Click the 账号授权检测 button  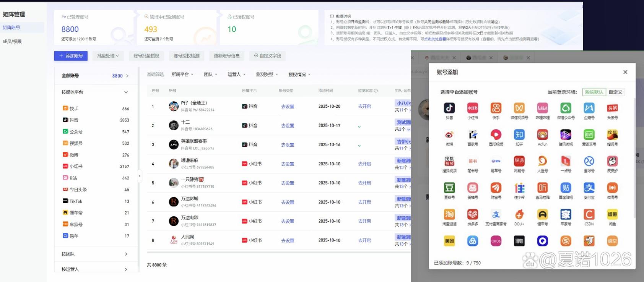click(x=187, y=56)
